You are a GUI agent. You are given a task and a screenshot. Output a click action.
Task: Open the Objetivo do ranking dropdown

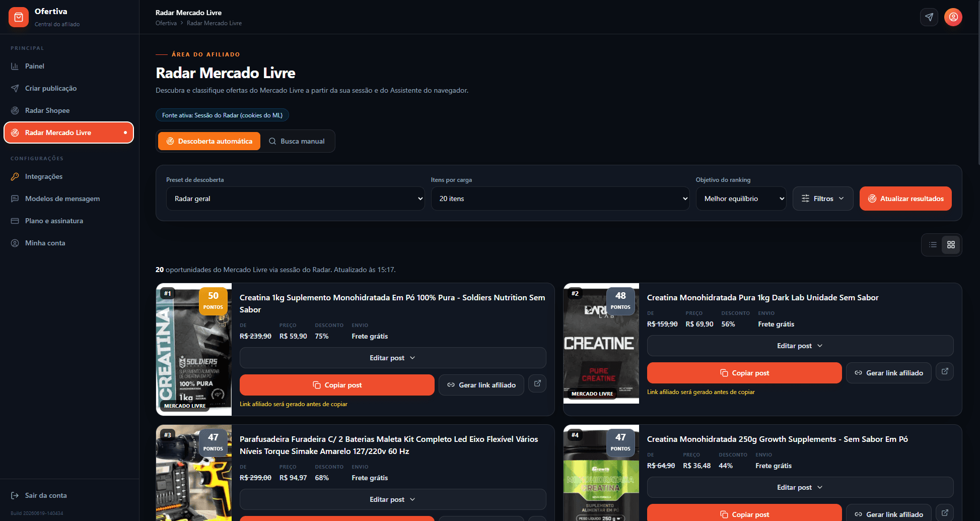click(x=741, y=199)
